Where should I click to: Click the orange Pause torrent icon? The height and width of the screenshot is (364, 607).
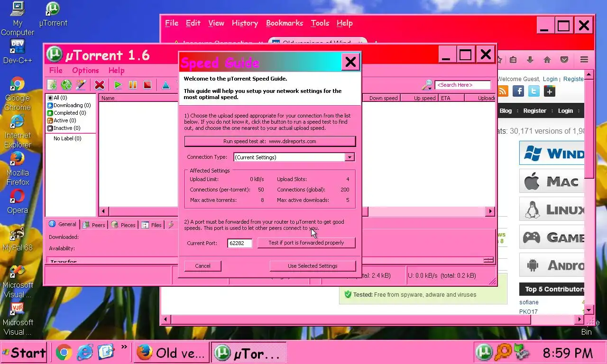[x=133, y=85]
